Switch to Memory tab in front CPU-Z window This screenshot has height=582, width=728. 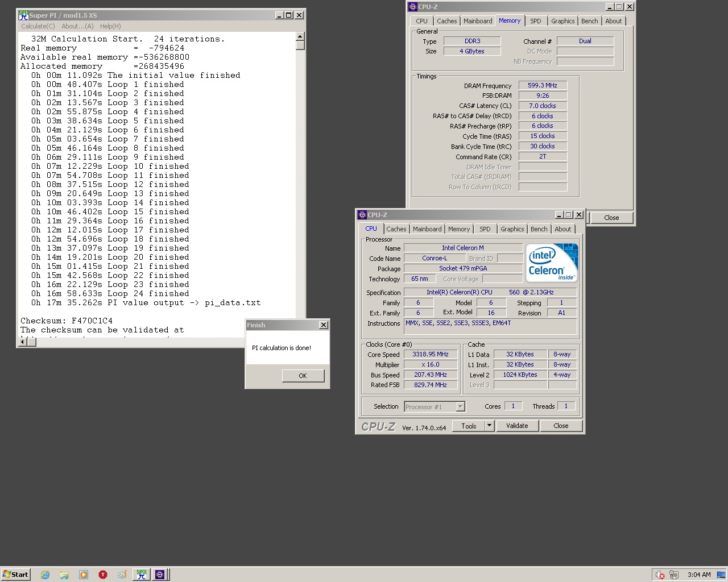(459, 229)
